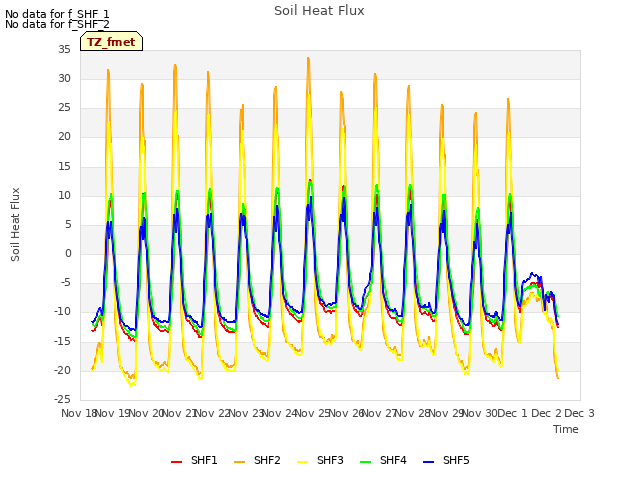
Task: Select the SHF1 legend label
Action: [x=204, y=460]
